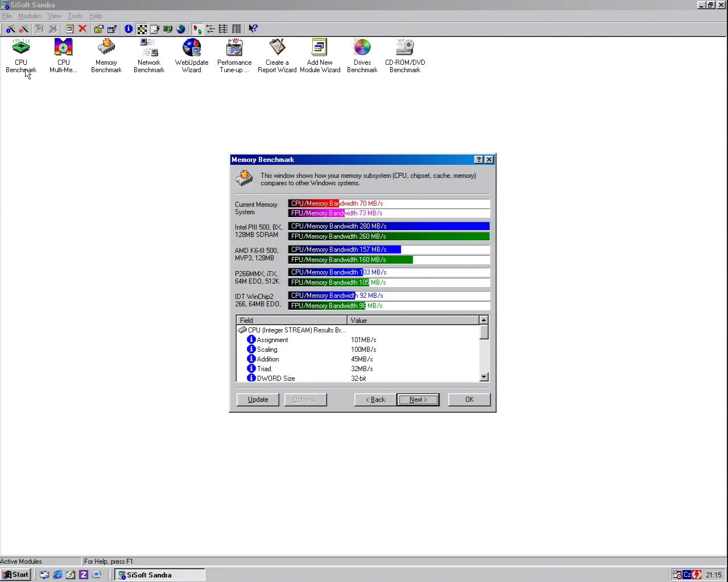This screenshot has width=728, height=582.
Task: Click the results list scrollbar thumb
Action: [x=483, y=332]
